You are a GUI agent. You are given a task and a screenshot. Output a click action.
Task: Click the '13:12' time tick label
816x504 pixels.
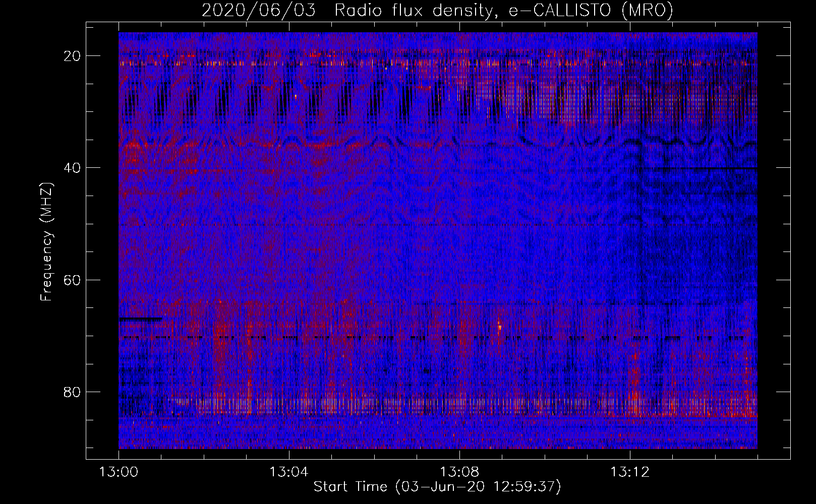[630, 472]
